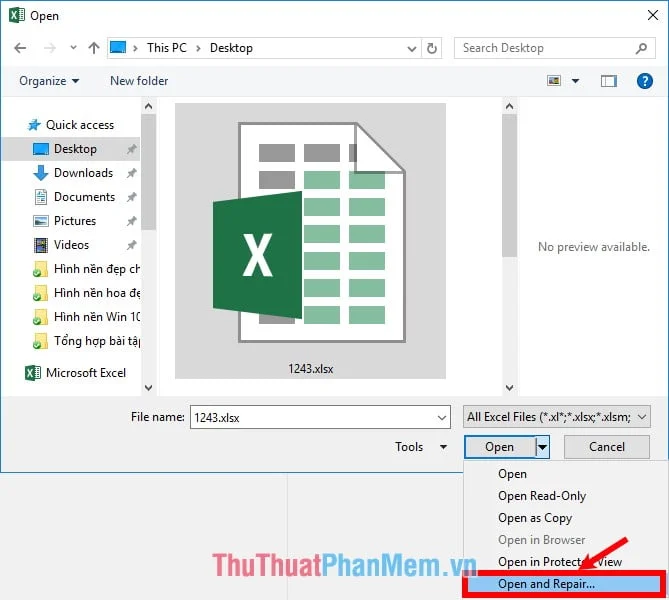This screenshot has width=669, height=600.
Task: Change the view layout icon
Action: click(x=554, y=81)
